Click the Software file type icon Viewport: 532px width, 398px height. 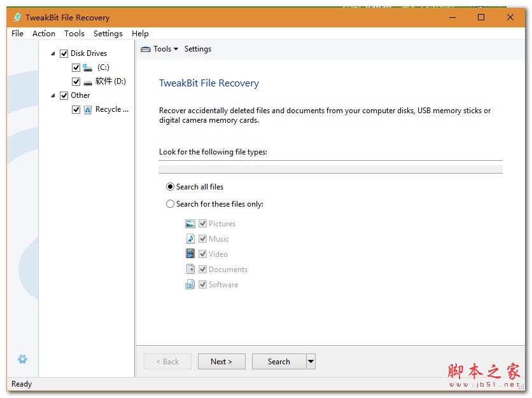click(190, 284)
